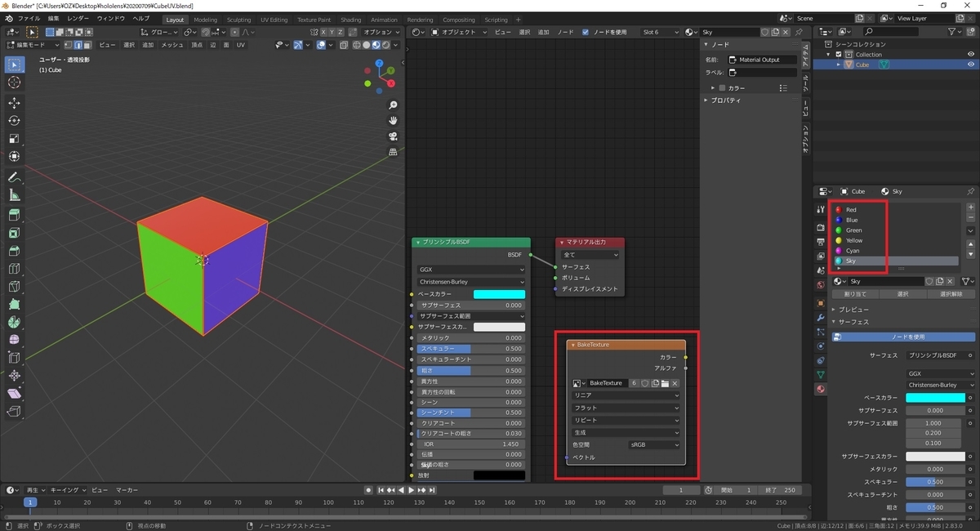Select the Inset Faces tool
This screenshot has height=531, width=980.
[x=15, y=233]
